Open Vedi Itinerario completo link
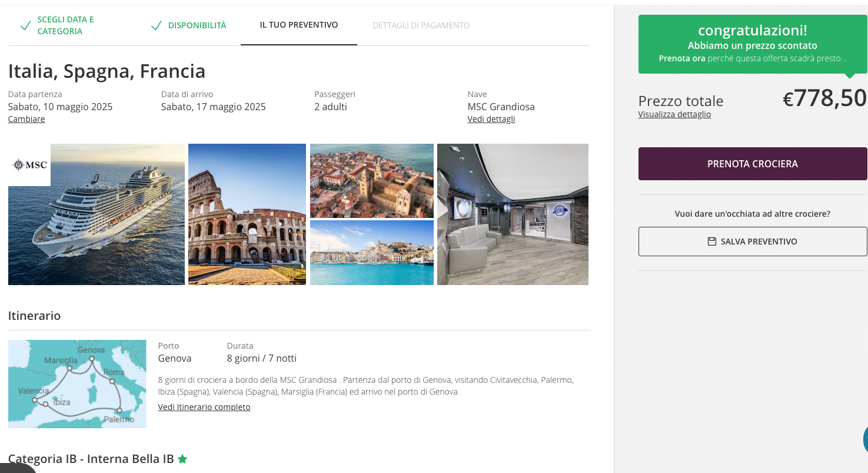The image size is (868, 473). [204, 407]
